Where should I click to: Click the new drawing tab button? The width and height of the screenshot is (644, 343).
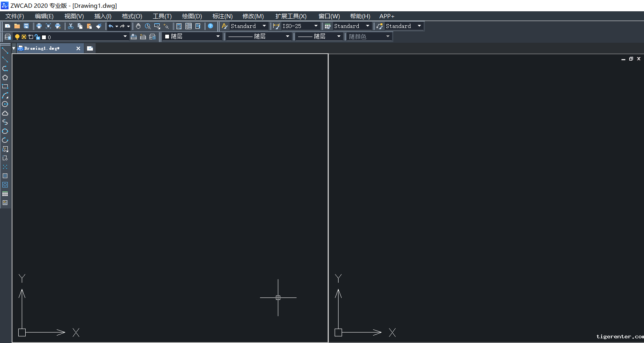pyautogui.click(x=90, y=48)
